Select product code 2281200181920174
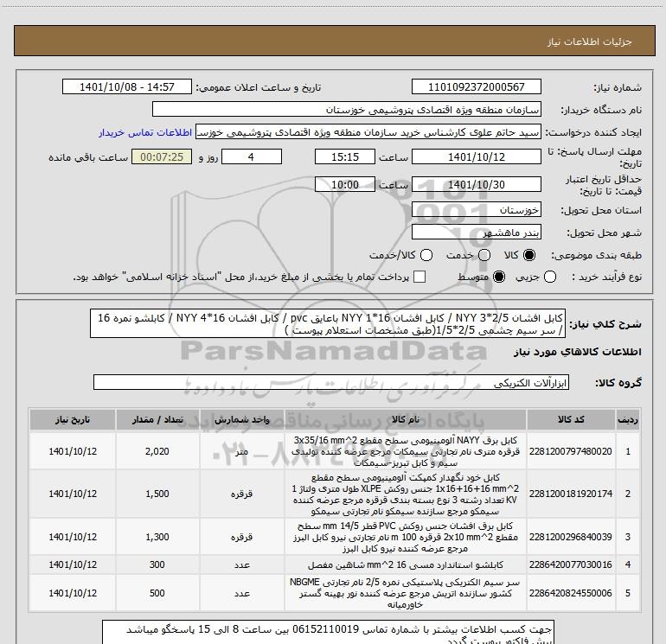666x644 pixels. click(x=571, y=494)
